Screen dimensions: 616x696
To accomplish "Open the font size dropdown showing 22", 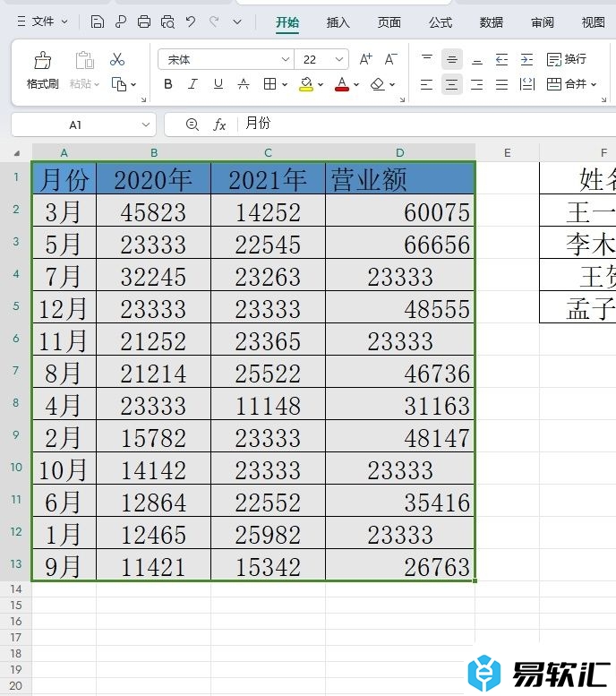I will tap(339, 59).
